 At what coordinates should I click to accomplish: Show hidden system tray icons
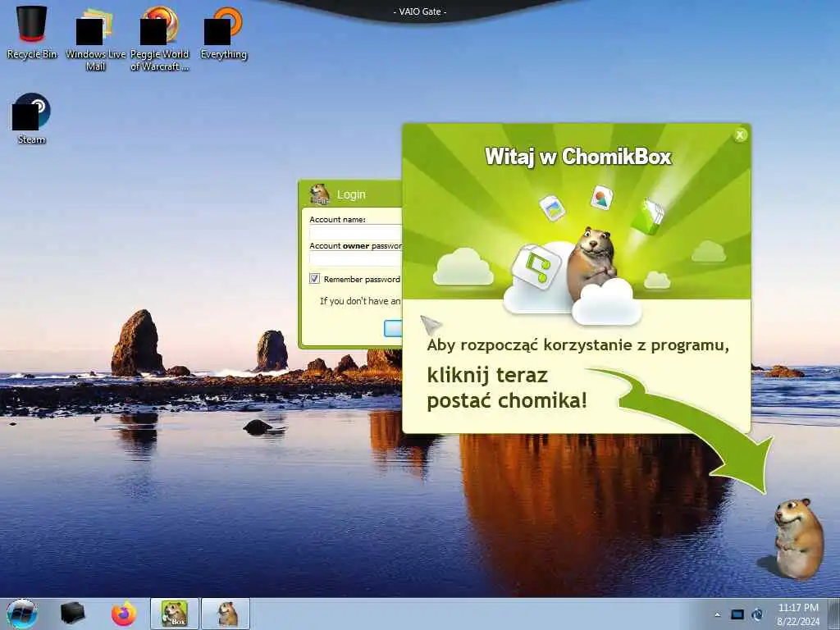coord(717,614)
